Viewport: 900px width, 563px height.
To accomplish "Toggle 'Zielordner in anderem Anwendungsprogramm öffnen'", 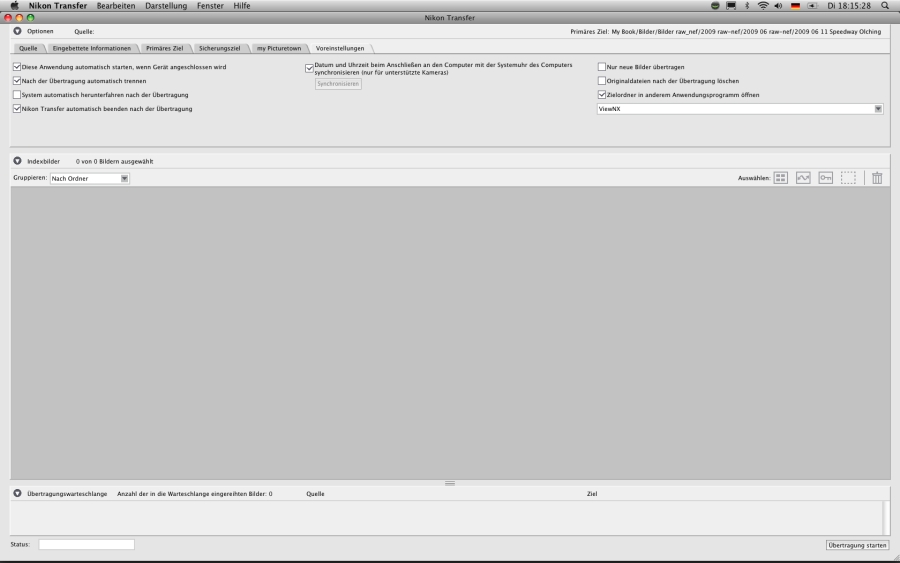I will coord(602,95).
